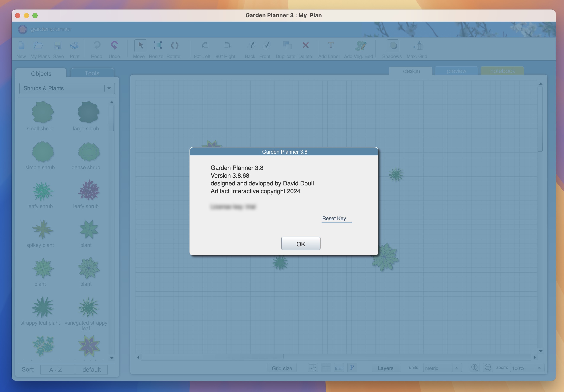Viewport: 564px width, 392px height.
Task: Click the Add Label tool
Action: [331, 45]
